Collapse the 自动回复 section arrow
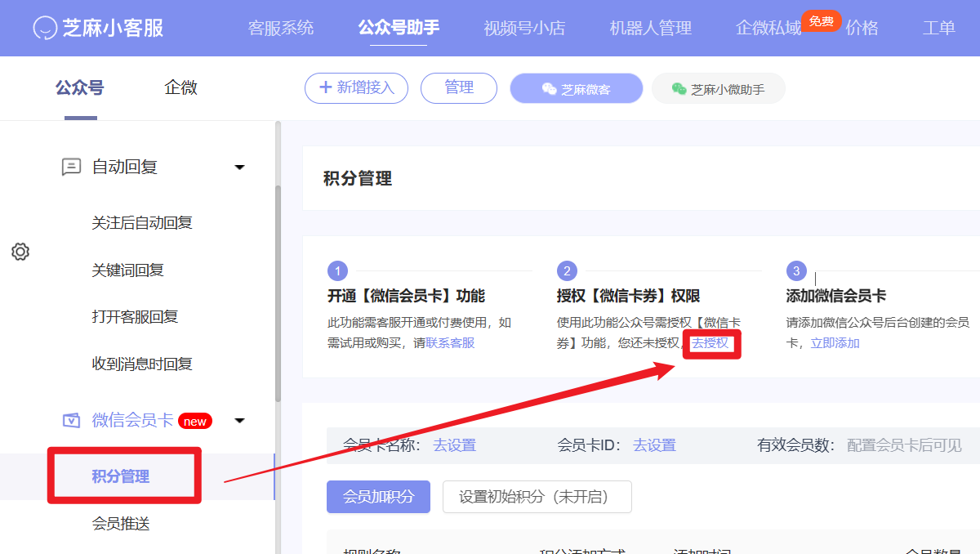980x554 pixels. [x=239, y=168]
